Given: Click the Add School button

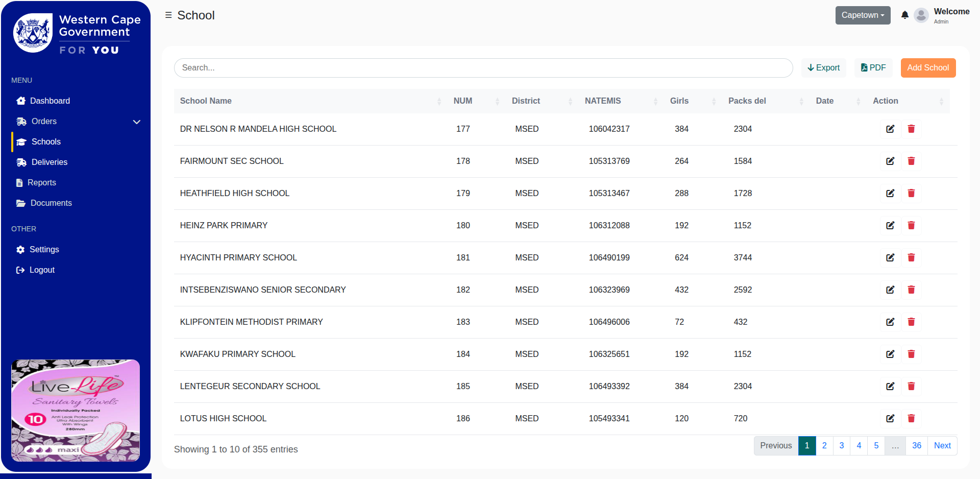Looking at the screenshot, I should (928, 67).
